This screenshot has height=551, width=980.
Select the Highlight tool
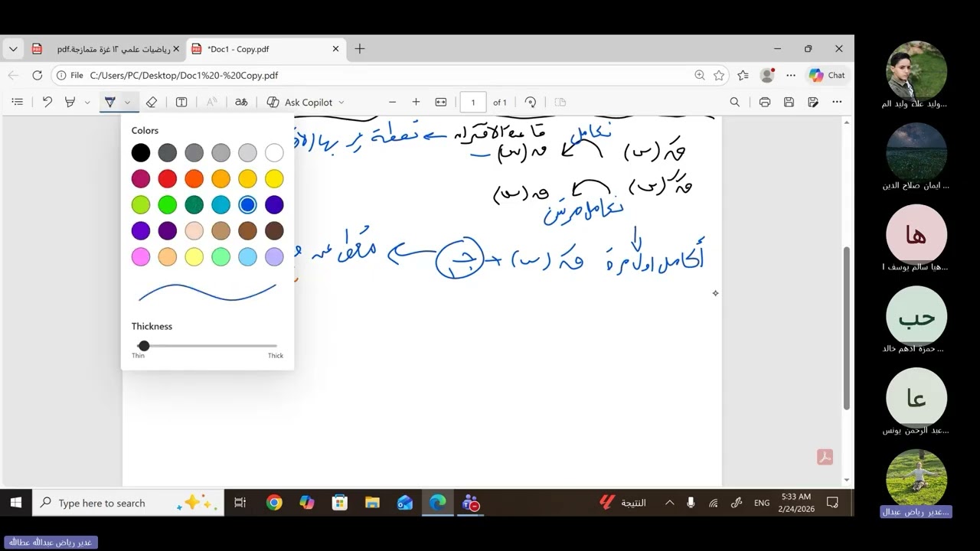point(70,102)
